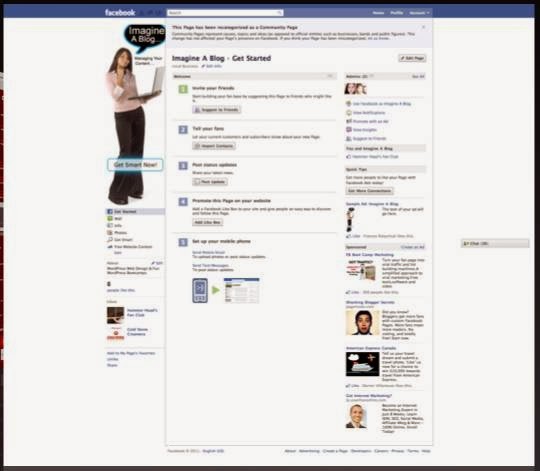The width and height of the screenshot is (540, 471).
Task: Click the Like thumb under the sample ad
Action: tap(349, 236)
